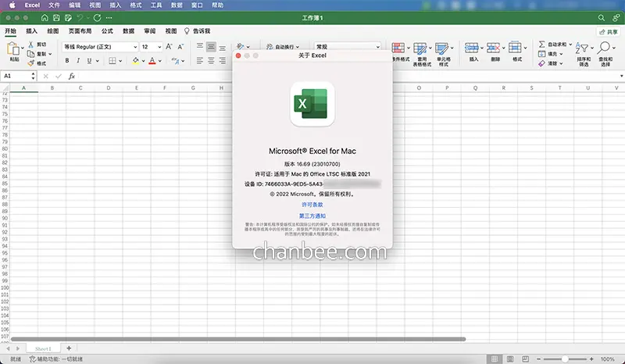
Task: Expand the font name dropdown
Action: pos(135,47)
